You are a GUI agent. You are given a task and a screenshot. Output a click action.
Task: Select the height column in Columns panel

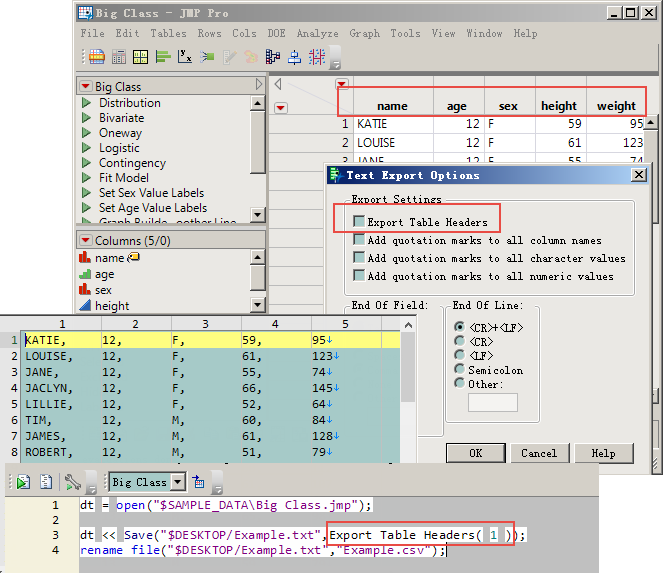112,306
